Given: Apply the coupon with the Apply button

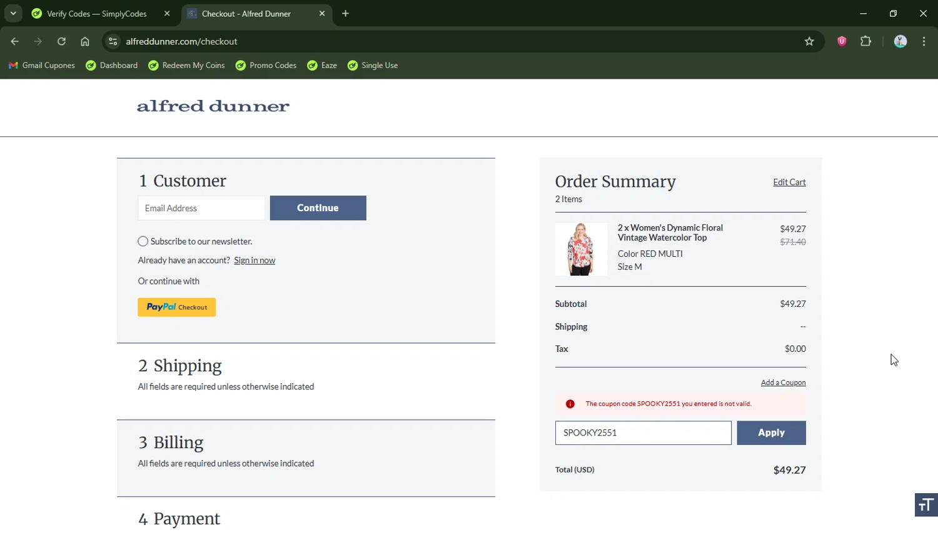Looking at the screenshot, I should 772,433.
